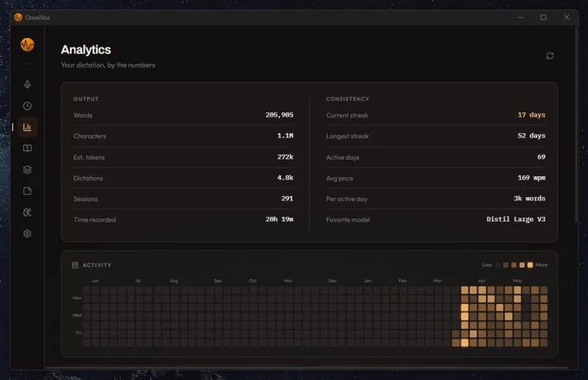Click the Favorite model value Distil Large V3
This screenshot has width=588, height=380.
point(516,219)
